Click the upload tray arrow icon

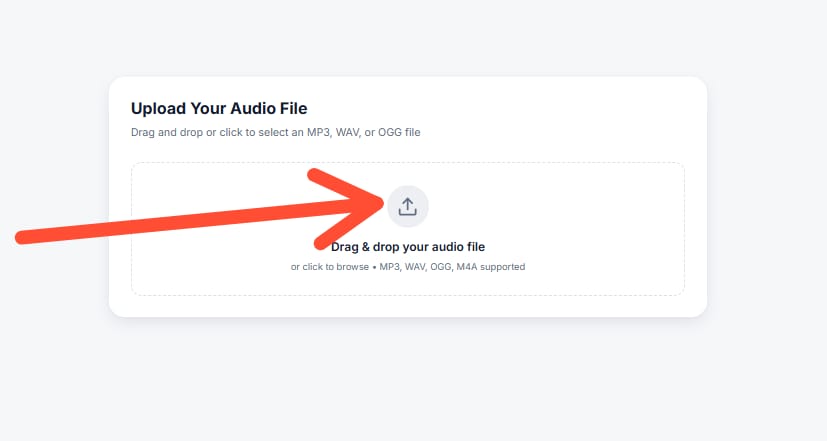(407, 207)
